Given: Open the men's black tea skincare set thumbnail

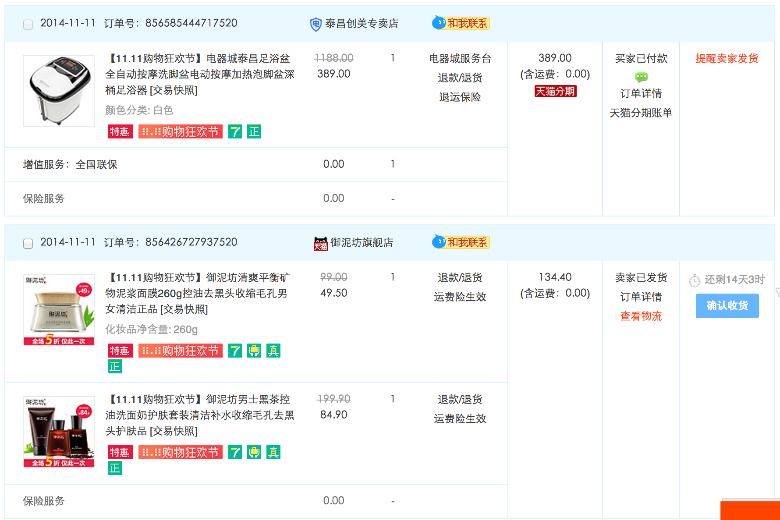Looking at the screenshot, I should 59,431.
